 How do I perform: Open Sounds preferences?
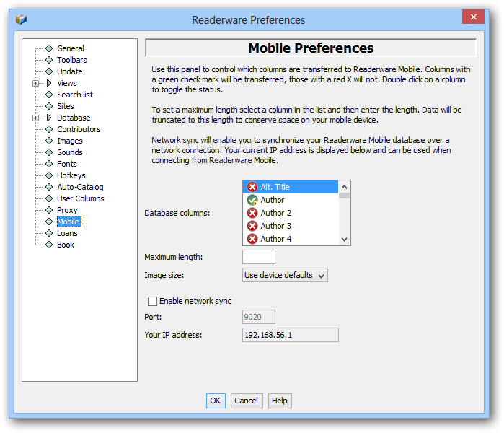[x=70, y=152]
